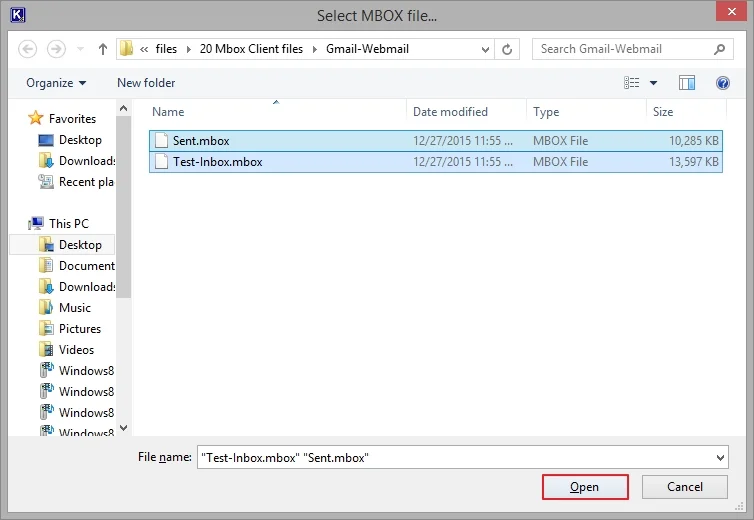The image size is (754, 520).
Task: Expand the address bar history dropdown
Action: click(485, 50)
